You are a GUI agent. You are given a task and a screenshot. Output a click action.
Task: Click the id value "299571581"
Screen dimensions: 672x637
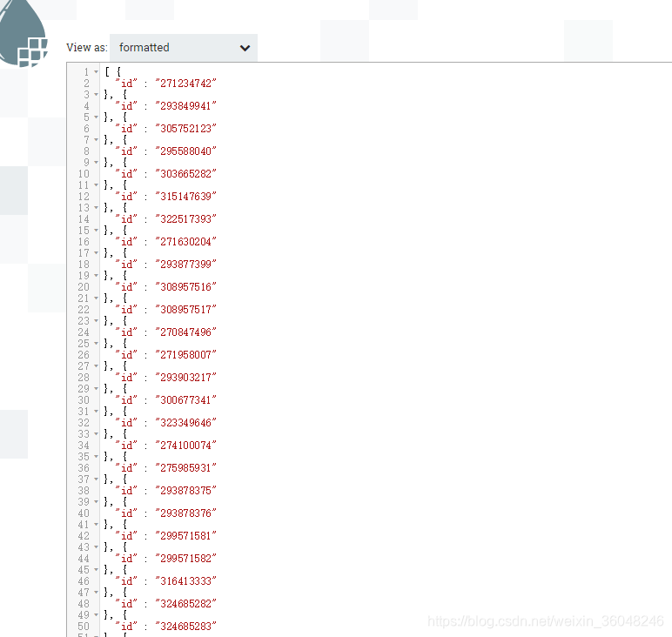click(186, 536)
